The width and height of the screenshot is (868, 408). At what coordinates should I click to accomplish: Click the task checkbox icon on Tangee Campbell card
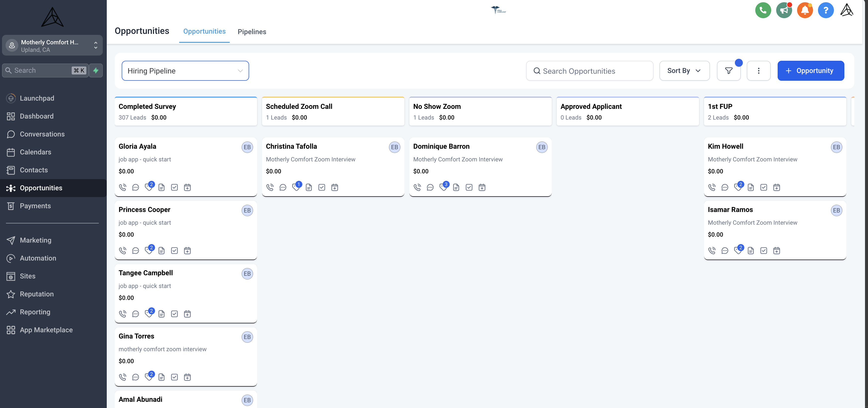pos(174,314)
